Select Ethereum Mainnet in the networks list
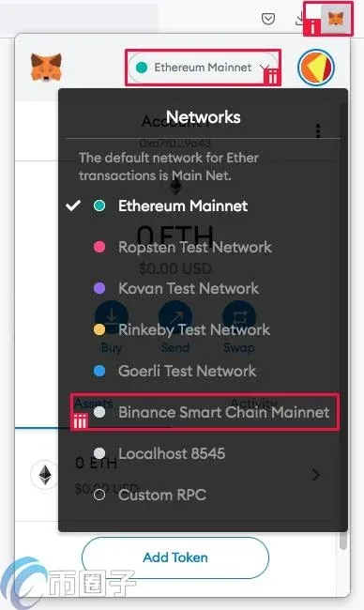Image resolution: width=364 pixels, height=610 pixels. click(x=183, y=206)
